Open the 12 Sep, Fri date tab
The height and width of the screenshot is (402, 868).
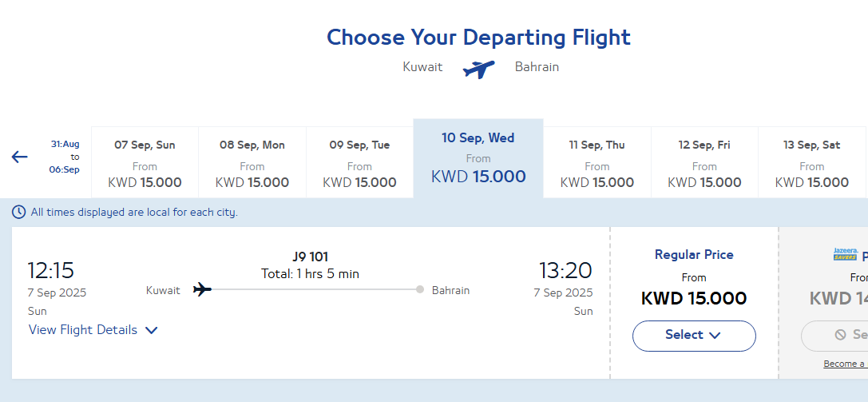[x=704, y=162]
